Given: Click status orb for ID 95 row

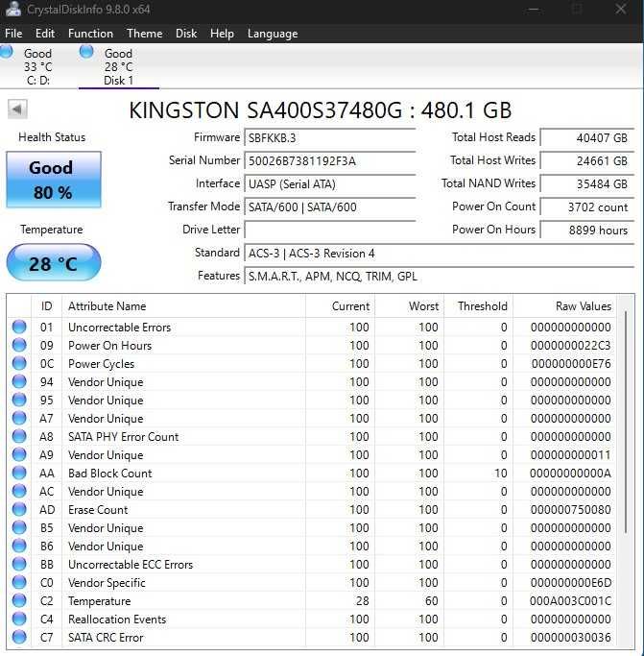Looking at the screenshot, I should [19, 400].
